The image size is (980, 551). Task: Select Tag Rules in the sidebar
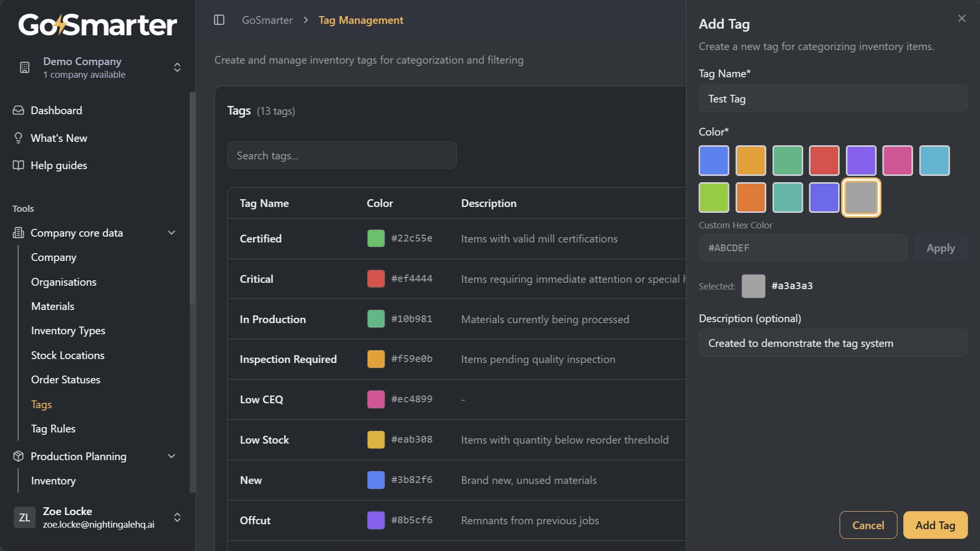53,429
